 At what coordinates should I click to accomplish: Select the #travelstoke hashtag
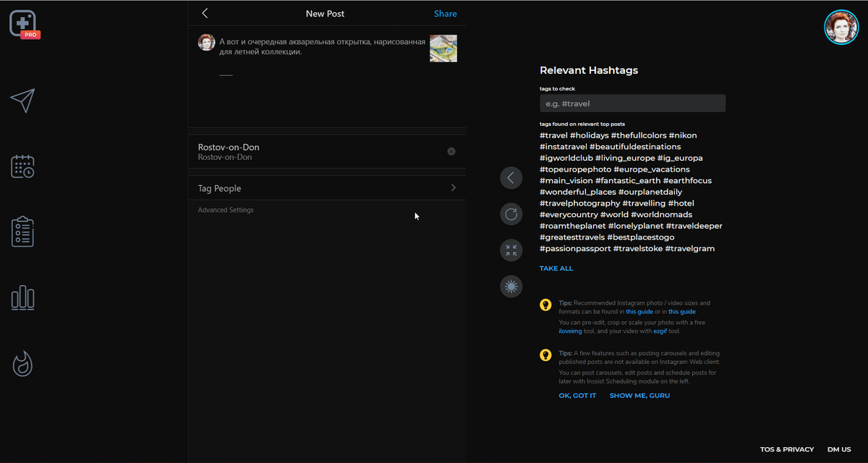pyautogui.click(x=638, y=248)
